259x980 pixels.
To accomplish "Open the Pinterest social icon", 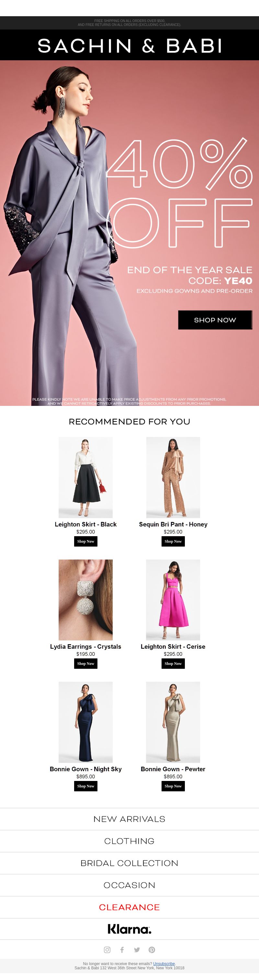I will 152,950.
